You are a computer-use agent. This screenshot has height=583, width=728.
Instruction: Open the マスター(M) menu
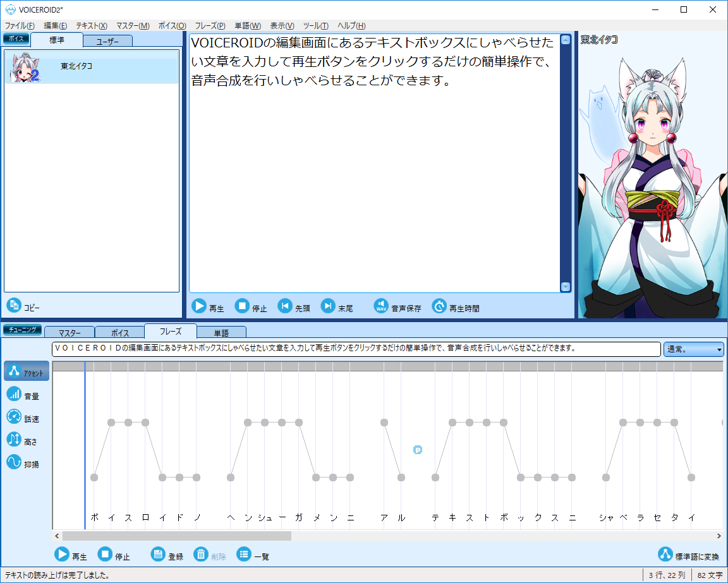pyautogui.click(x=133, y=26)
